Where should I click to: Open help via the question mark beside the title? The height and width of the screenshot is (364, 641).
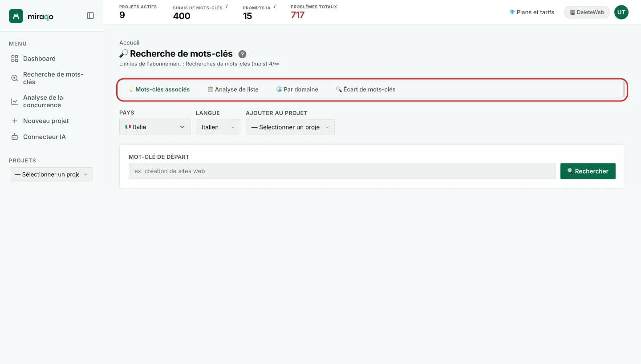[242, 54]
